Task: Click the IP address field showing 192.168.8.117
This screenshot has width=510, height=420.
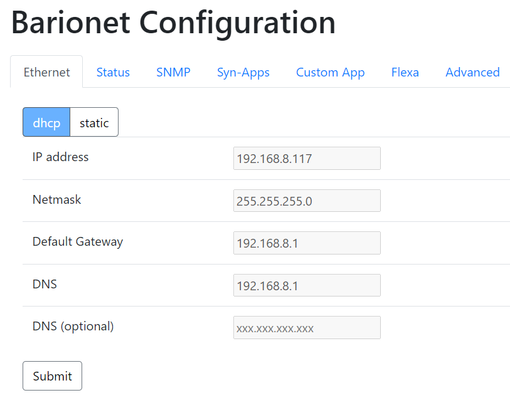Action: pyautogui.click(x=307, y=158)
